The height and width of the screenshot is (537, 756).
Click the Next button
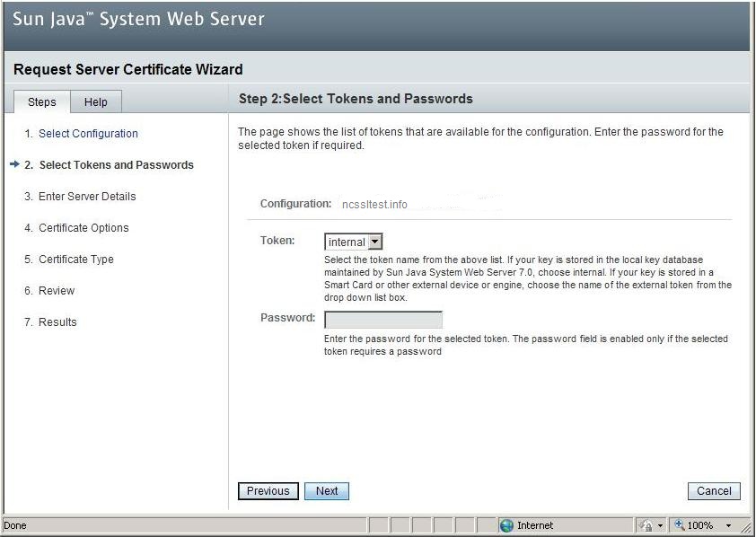pyautogui.click(x=327, y=491)
